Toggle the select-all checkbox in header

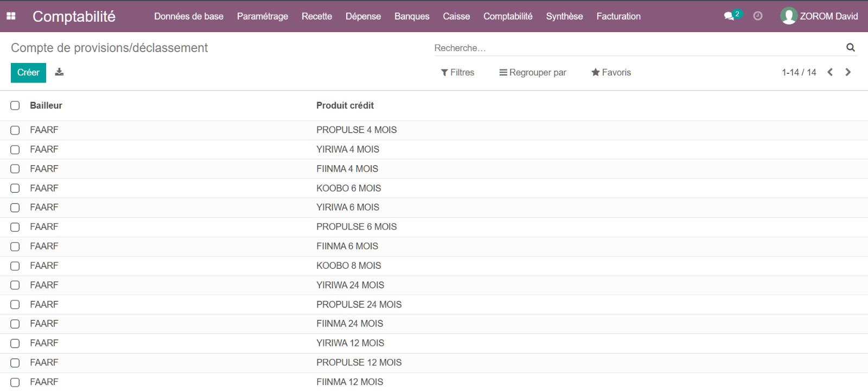[x=15, y=105]
